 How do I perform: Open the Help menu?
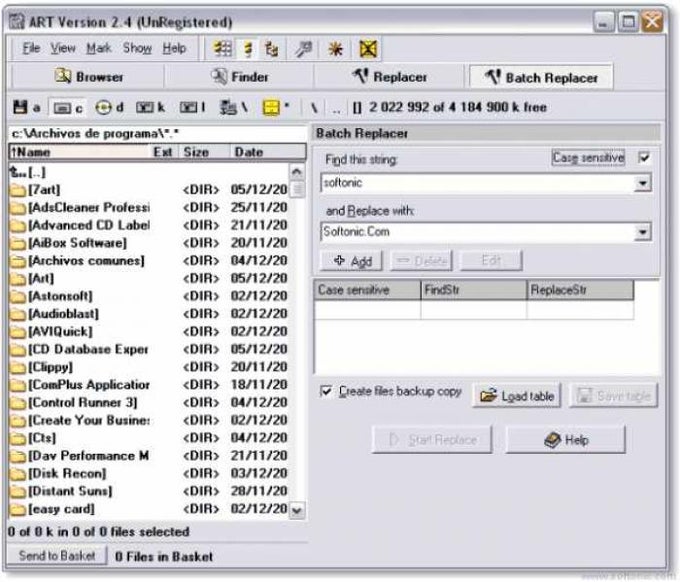[x=174, y=48]
